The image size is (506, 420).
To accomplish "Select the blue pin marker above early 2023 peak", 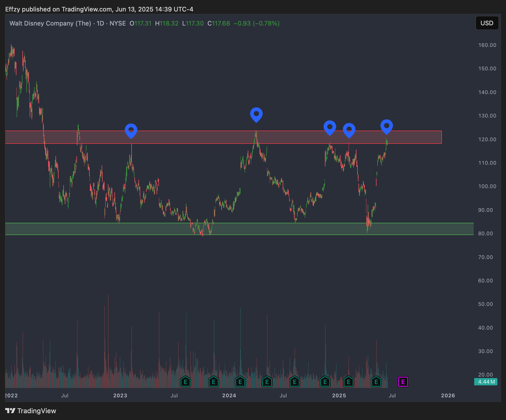I will pyautogui.click(x=132, y=131).
